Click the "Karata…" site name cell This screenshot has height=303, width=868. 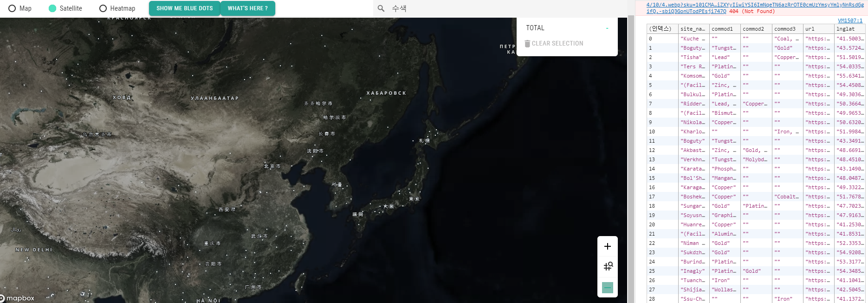tap(693, 169)
